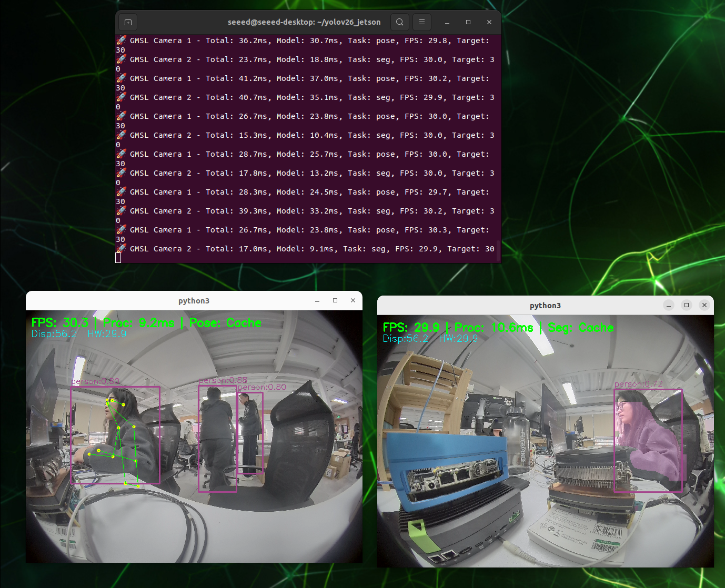
Task: Close the Seg python3 window
Action: (704, 305)
